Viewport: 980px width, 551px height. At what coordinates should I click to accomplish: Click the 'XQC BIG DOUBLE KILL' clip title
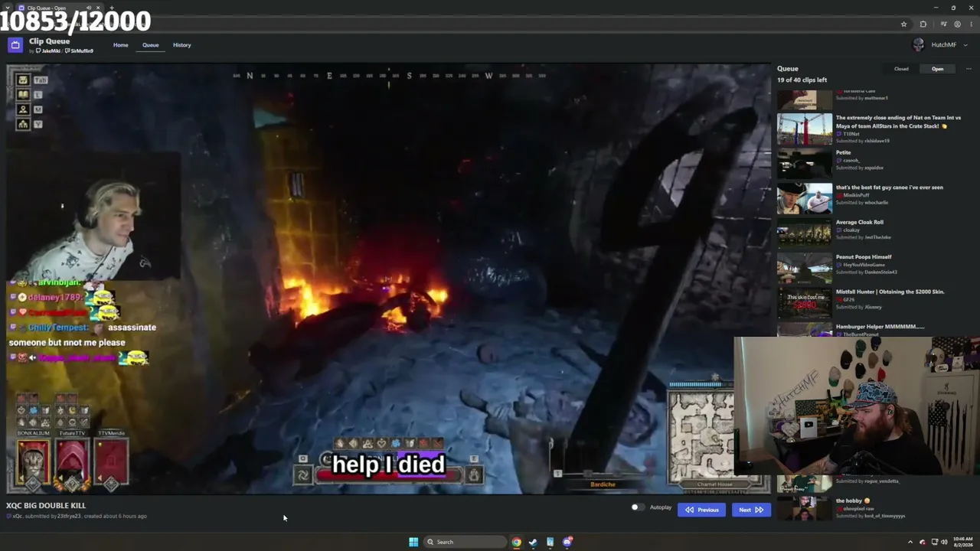click(46, 506)
